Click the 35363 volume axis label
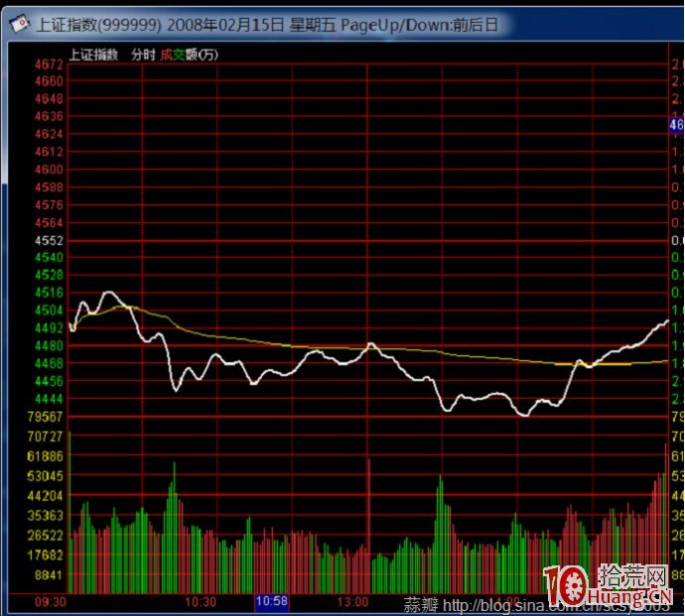Image resolution: width=685 pixels, height=616 pixels. 45,516
